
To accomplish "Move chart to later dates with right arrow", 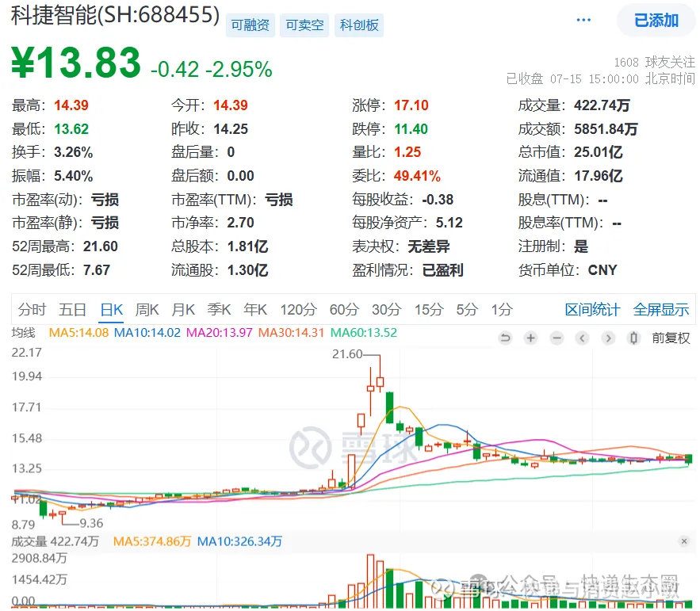I will (608, 338).
